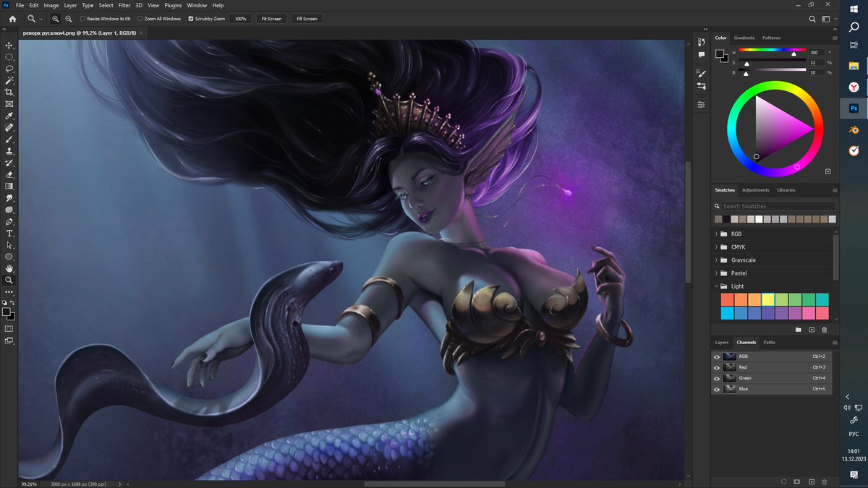Image resolution: width=868 pixels, height=488 pixels.
Task: Open the Image menu
Action: coord(51,5)
